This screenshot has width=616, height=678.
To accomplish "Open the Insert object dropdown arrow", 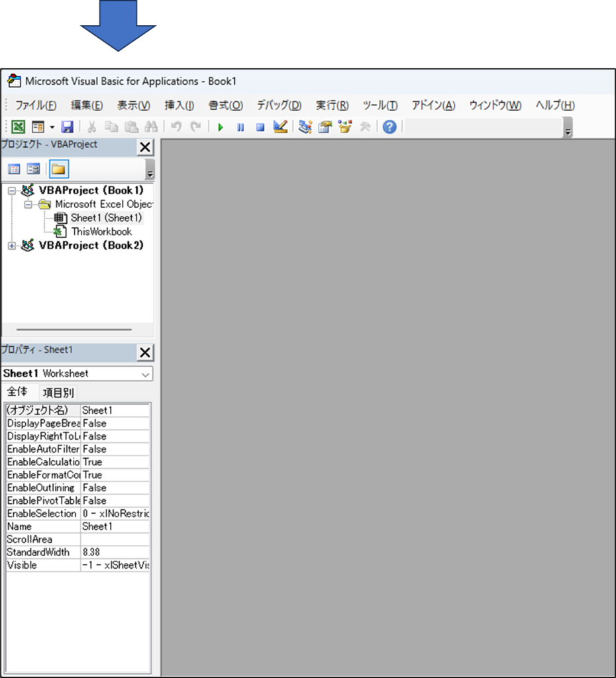I will pos(52,127).
